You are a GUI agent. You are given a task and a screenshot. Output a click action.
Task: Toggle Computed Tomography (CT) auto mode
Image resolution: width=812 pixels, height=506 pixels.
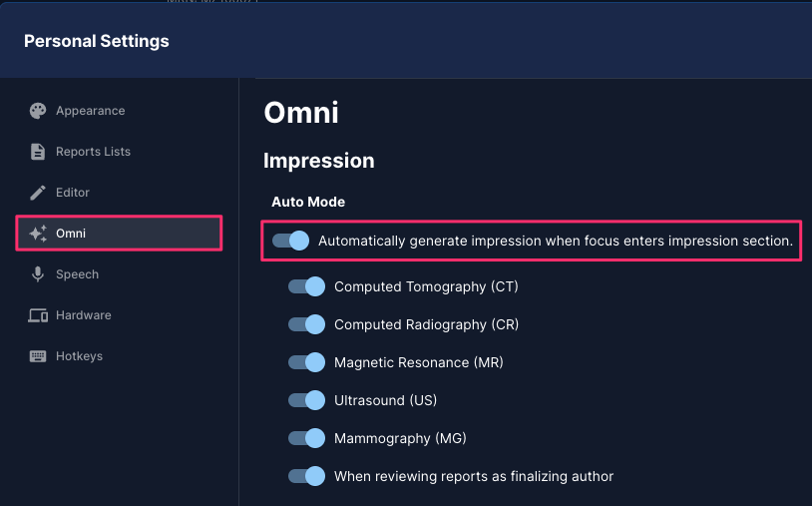click(306, 286)
